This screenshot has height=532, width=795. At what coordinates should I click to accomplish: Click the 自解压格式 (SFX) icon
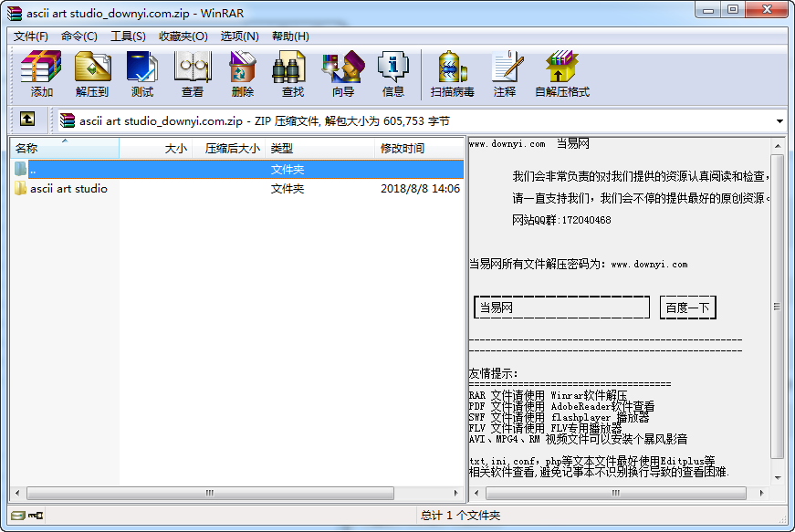click(561, 74)
